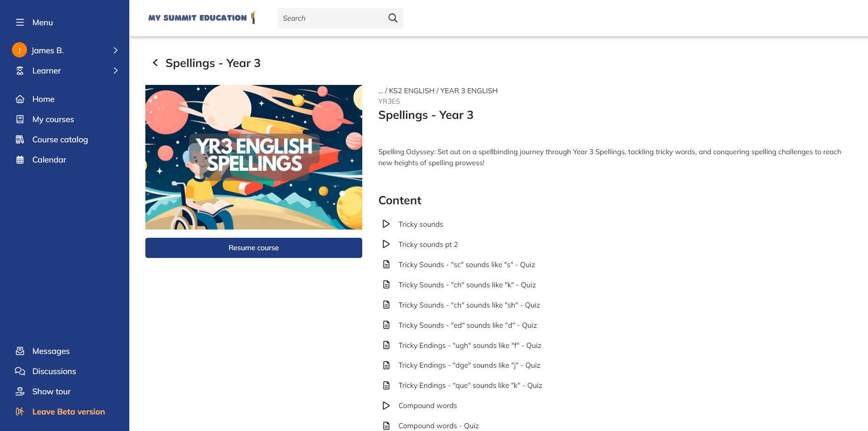868x431 pixels.
Task: Open Tricky Endings "dge" sounds like "j" Quiz
Action: pos(470,365)
